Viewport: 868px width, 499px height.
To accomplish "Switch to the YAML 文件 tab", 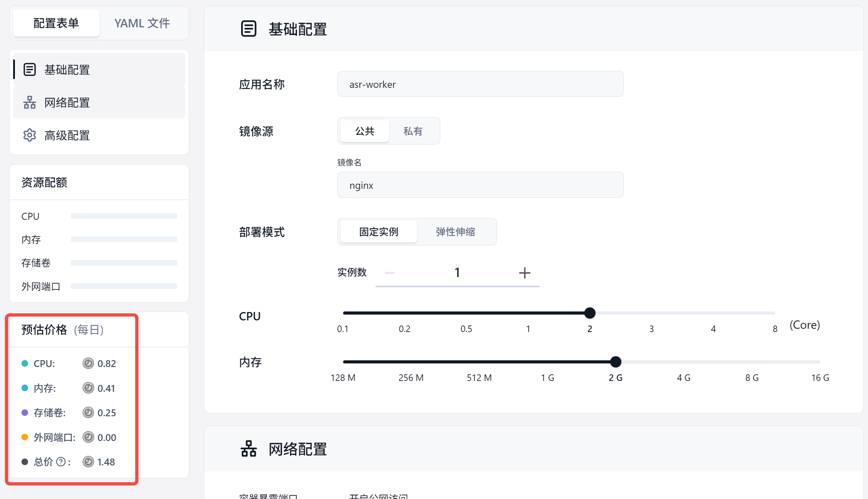I will [142, 23].
